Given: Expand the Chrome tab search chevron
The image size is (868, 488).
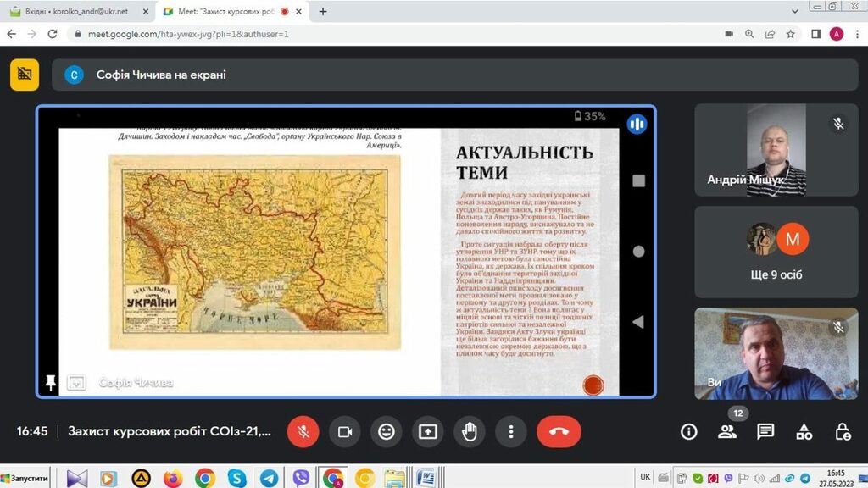Looking at the screenshot, I should (793, 12).
